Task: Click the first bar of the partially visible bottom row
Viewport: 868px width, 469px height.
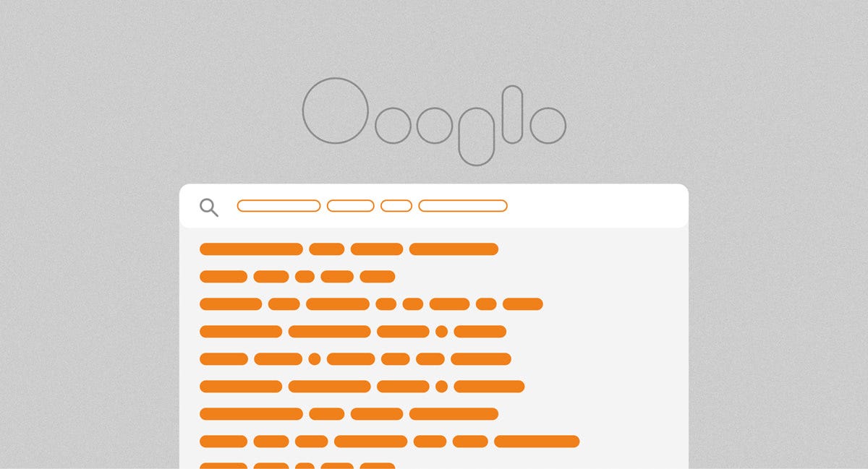Action: (x=224, y=466)
